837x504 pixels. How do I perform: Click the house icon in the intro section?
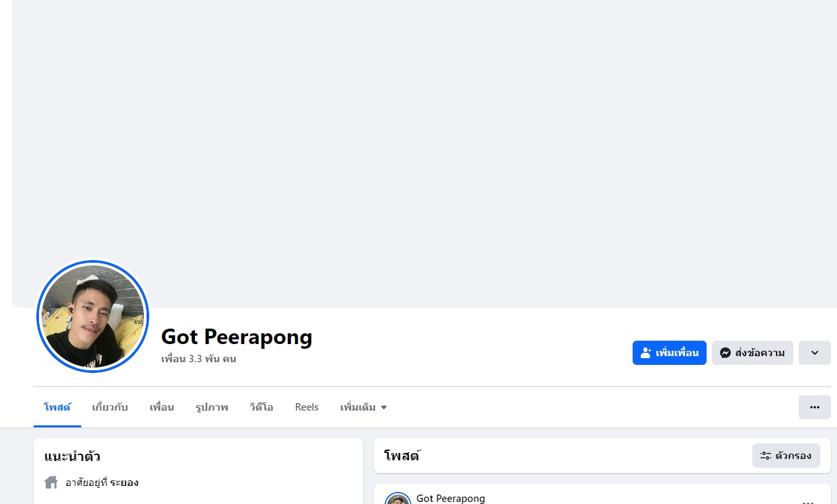51,482
